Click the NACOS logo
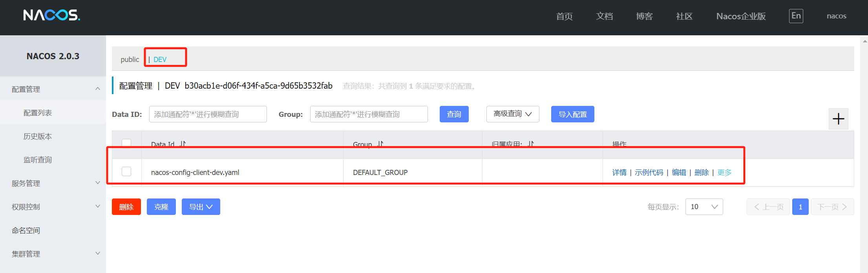 51,15
